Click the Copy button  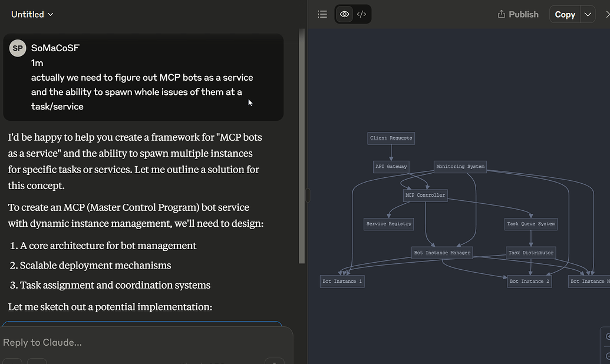pyautogui.click(x=564, y=14)
